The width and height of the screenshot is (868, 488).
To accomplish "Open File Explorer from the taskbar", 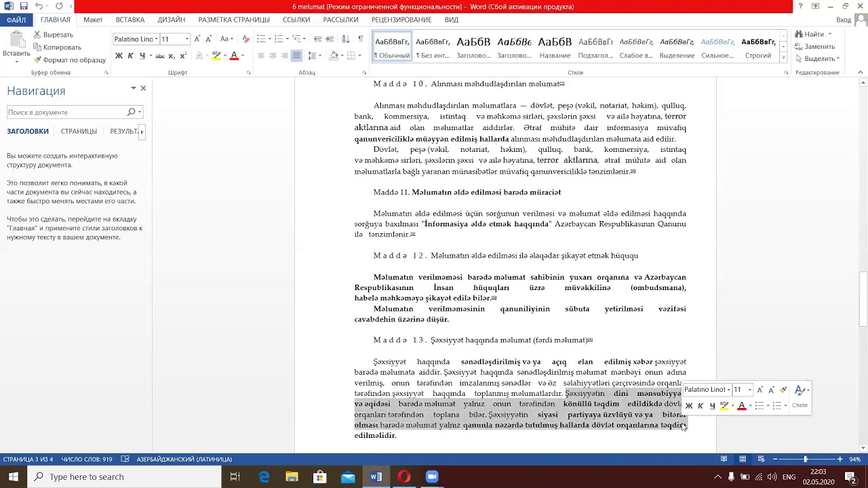I will [292, 476].
